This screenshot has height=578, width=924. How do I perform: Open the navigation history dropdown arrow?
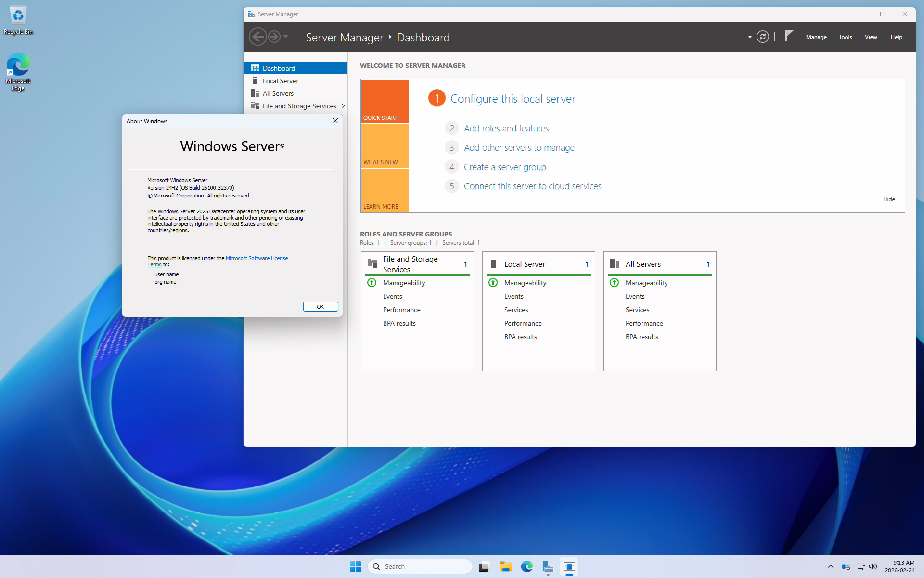tap(286, 37)
